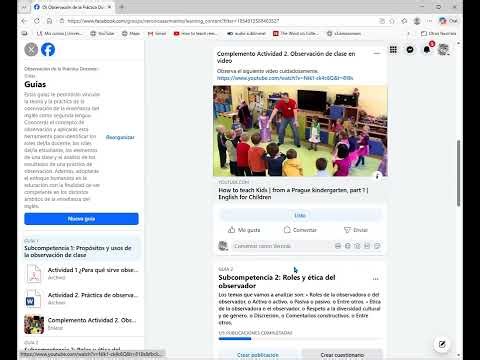Click Complemento Actividad 2 thumbnail in sidebar
The height and width of the screenshot is (360, 480).
(34, 324)
